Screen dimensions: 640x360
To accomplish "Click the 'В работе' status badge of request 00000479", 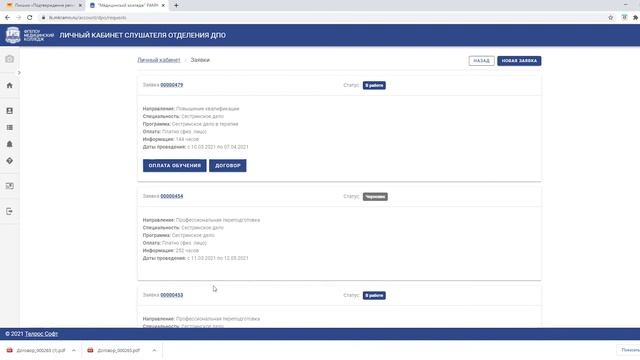I will (374, 85).
